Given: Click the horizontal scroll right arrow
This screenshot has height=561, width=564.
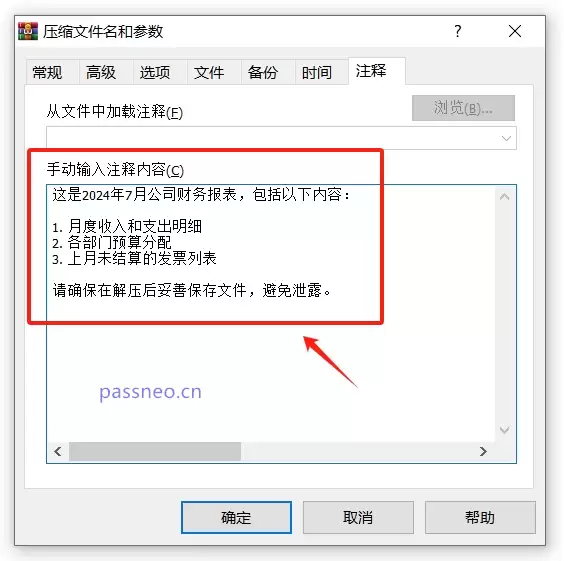Looking at the screenshot, I should [x=483, y=451].
